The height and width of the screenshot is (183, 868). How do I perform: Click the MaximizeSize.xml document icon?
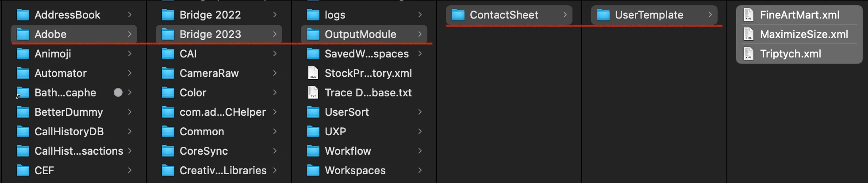click(749, 34)
